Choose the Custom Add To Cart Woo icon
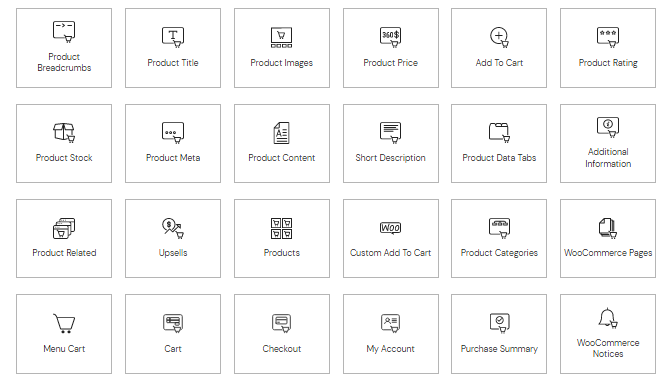 coord(391,228)
